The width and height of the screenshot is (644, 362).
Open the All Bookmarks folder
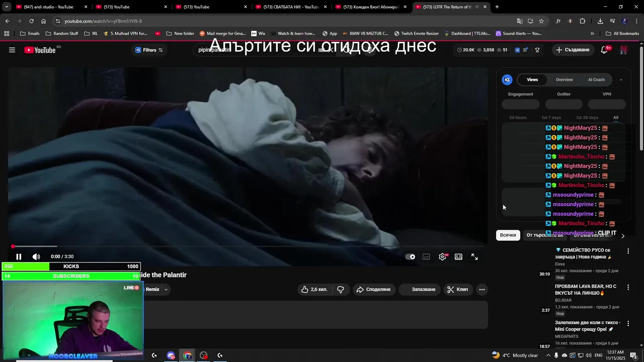(x=622, y=34)
